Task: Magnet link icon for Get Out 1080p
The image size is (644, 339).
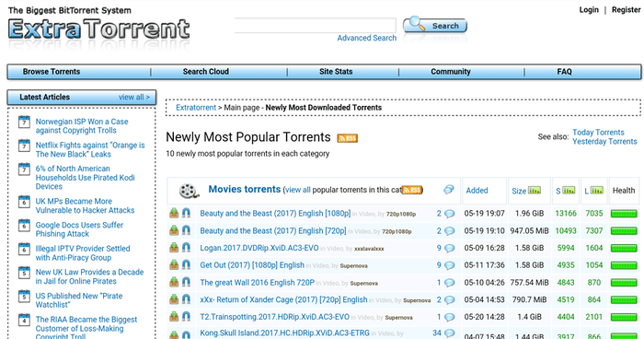Action: (186, 265)
